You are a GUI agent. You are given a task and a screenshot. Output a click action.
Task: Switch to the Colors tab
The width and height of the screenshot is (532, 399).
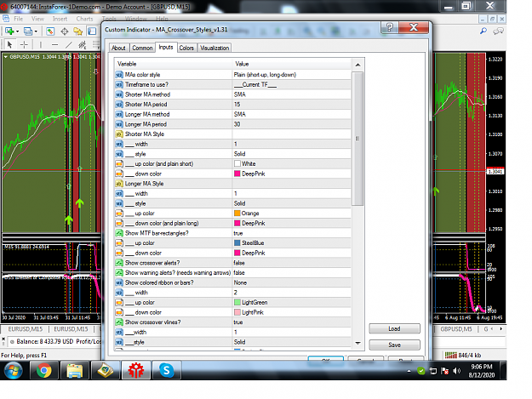186,48
